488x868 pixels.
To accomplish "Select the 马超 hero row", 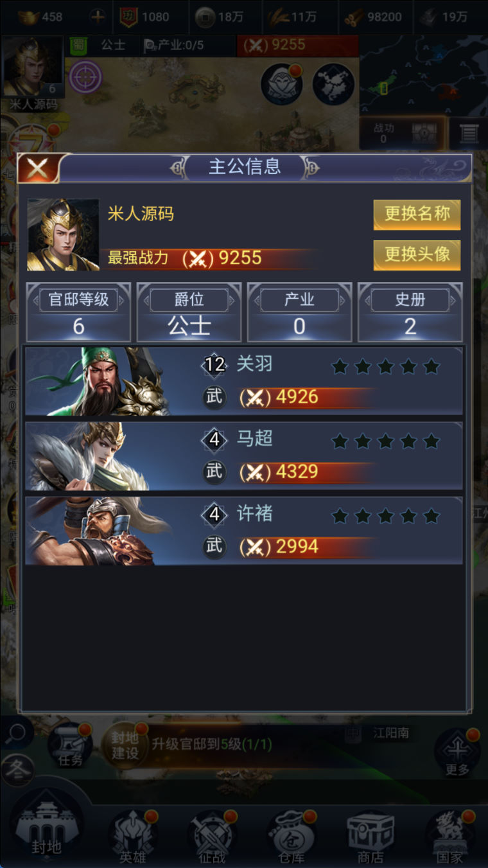I will coord(244,456).
